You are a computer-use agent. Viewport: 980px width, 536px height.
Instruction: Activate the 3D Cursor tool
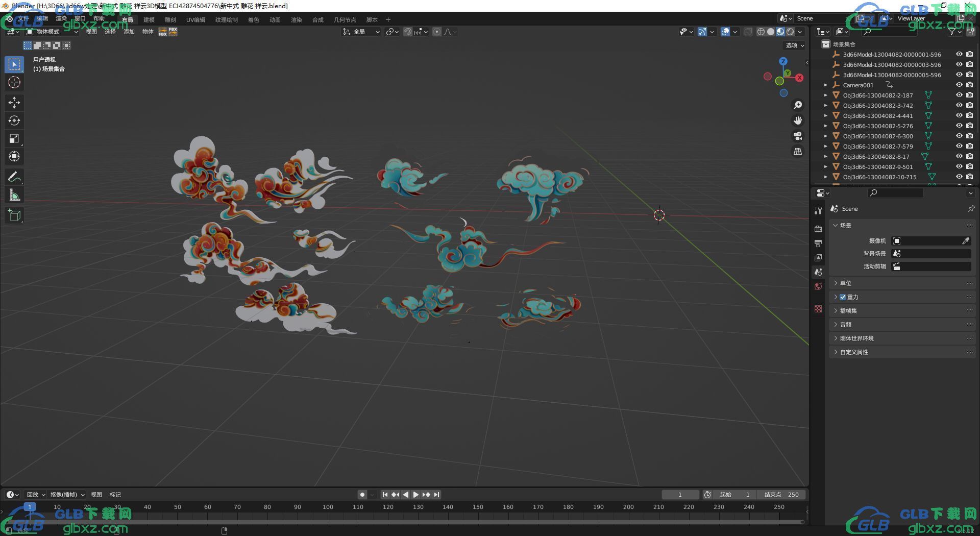click(x=14, y=82)
